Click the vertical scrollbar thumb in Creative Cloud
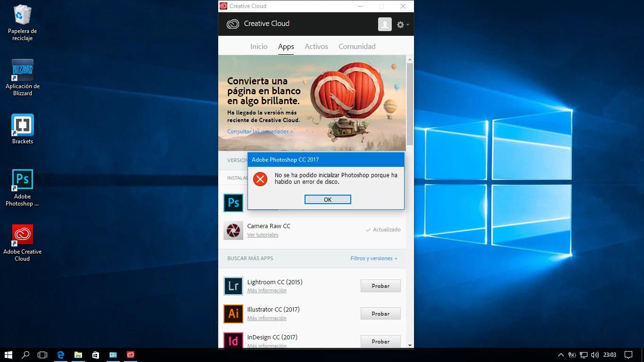The height and width of the screenshot is (362, 644). [x=410, y=104]
